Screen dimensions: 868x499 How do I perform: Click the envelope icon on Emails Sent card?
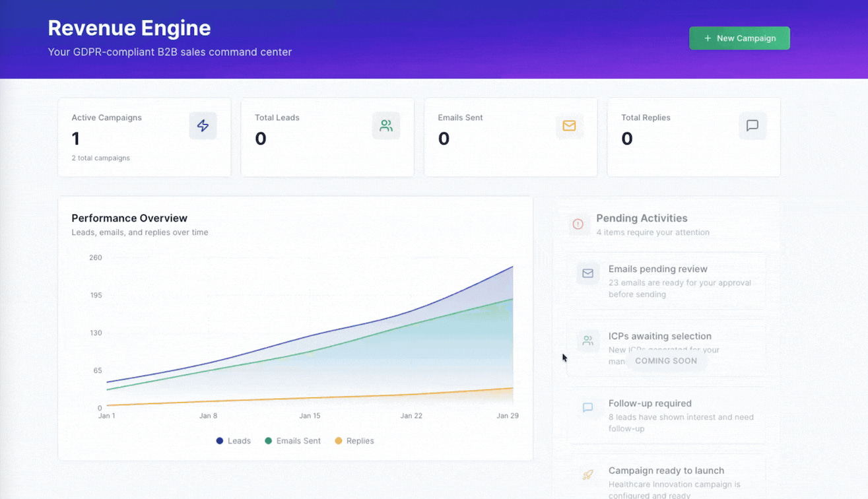[569, 125]
